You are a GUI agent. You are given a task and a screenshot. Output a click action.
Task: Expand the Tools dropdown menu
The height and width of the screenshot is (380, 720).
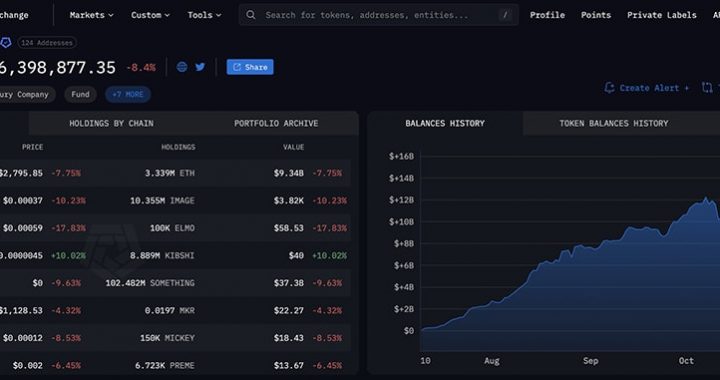204,15
